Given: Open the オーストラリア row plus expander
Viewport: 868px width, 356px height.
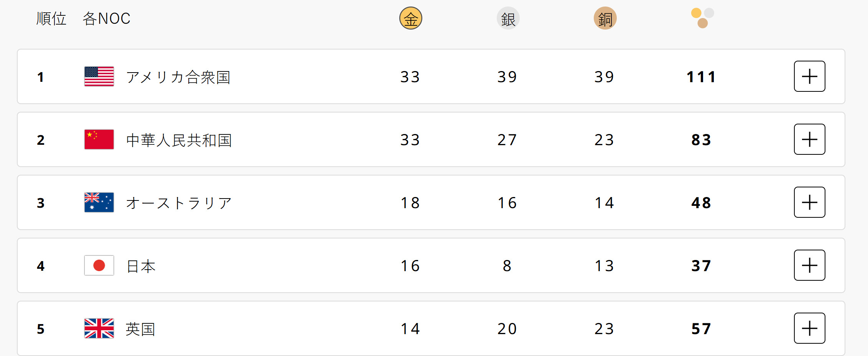Looking at the screenshot, I should (809, 202).
